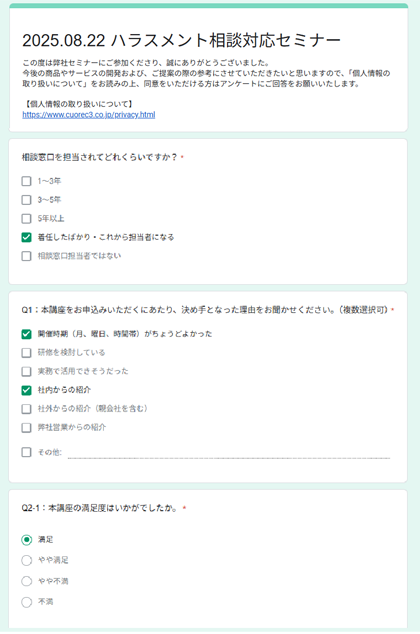The width and height of the screenshot is (420, 634).
Task: Open the privacy policy link
Action: coord(89,115)
